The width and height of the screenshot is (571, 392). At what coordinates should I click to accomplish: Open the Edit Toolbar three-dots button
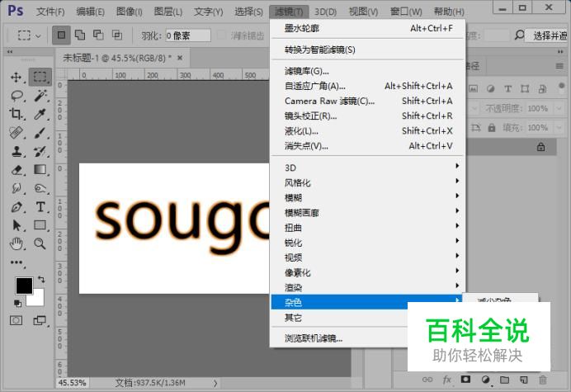point(16,262)
